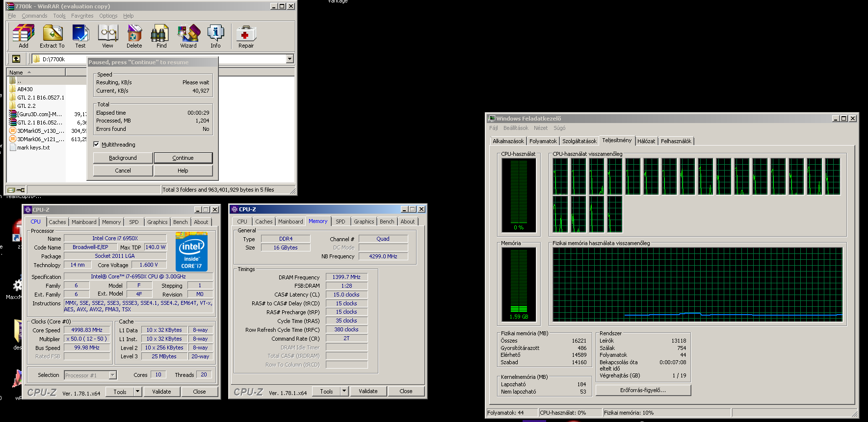The image size is (868, 422).
Task: Click the Intel Core i7 logo
Action: click(191, 252)
